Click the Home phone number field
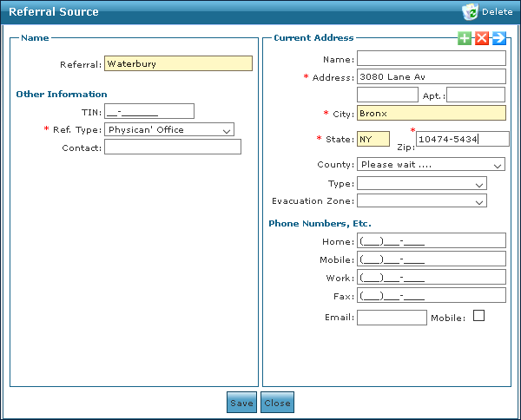 coord(432,240)
